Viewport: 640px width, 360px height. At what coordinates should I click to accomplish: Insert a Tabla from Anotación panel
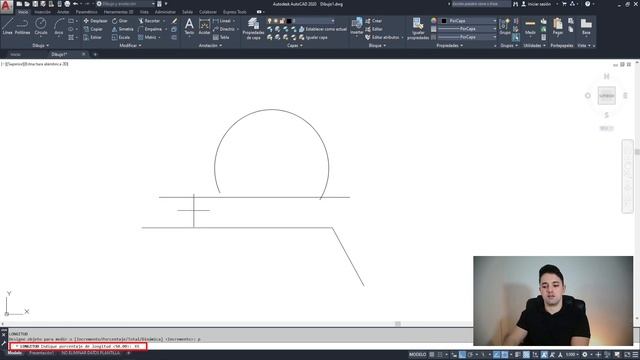tap(221, 37)
